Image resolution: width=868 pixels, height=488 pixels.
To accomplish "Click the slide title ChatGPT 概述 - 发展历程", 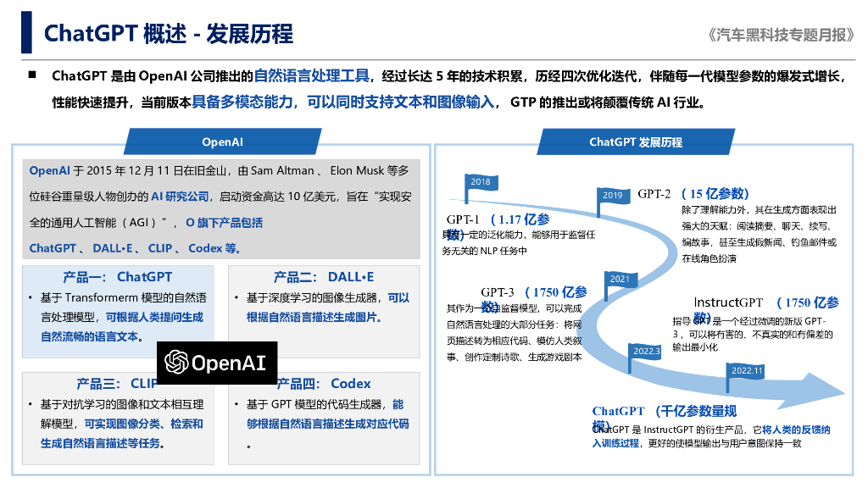I will point(169,34).
